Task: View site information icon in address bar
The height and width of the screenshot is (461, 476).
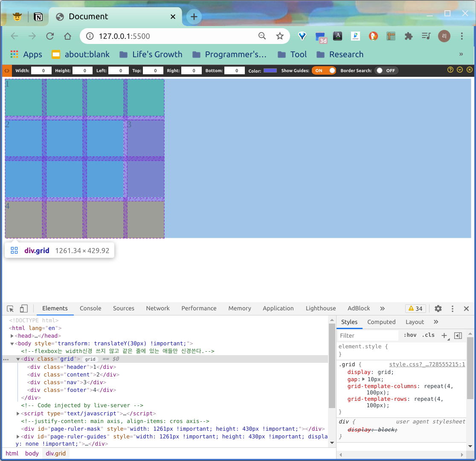Action: pos(90,36)
